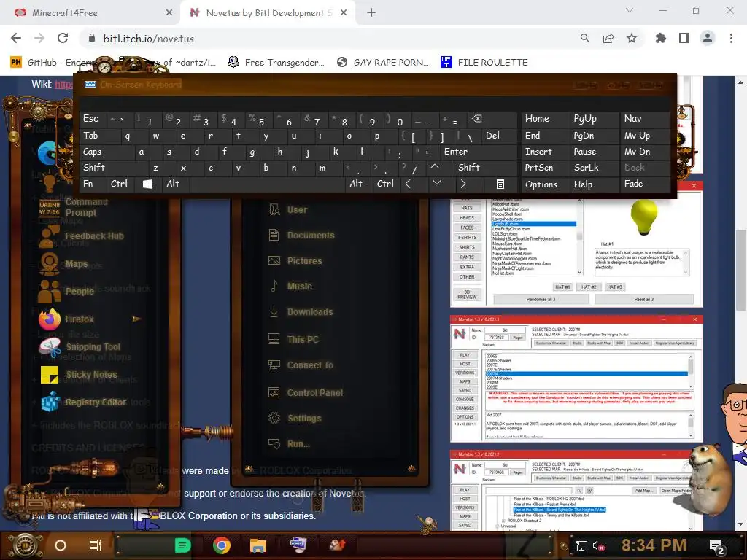Image resolution: width=747 pixels, height=560 pixels.
Task: Open the browser side panel icon
Action: pyautogui.click(x=684, y=38)
